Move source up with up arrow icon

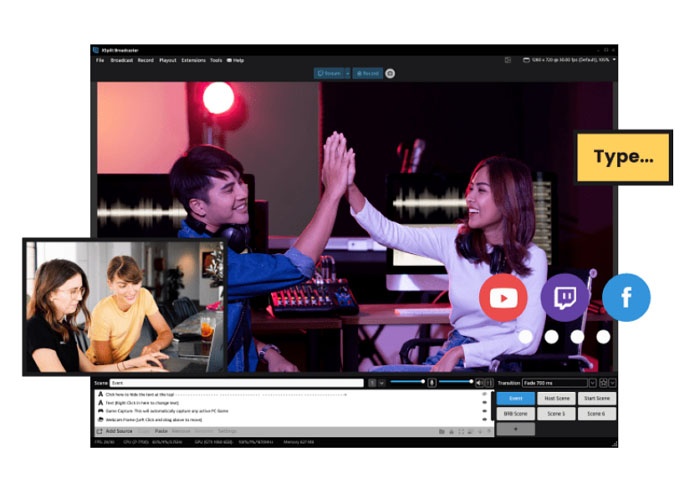[489, 432]
